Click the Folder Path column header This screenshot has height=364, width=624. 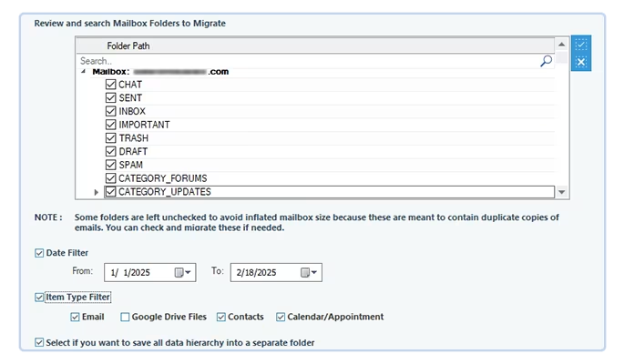[x=128, y=45]
